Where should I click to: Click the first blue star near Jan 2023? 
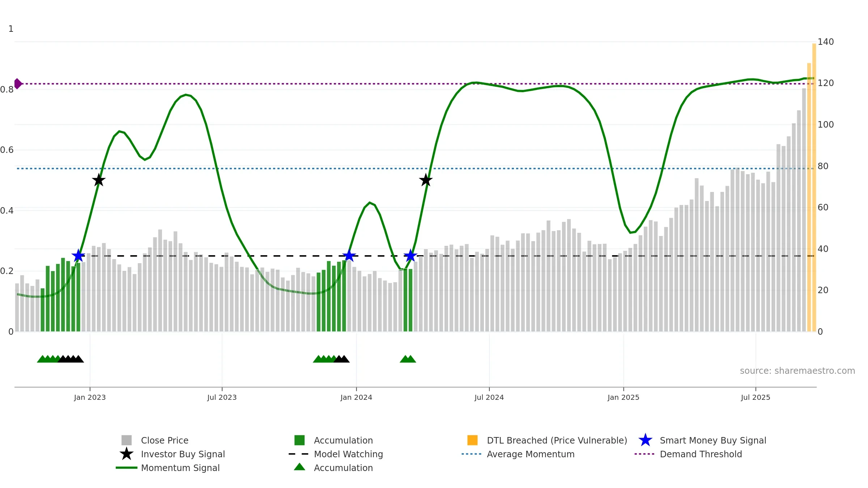point(78,256)
